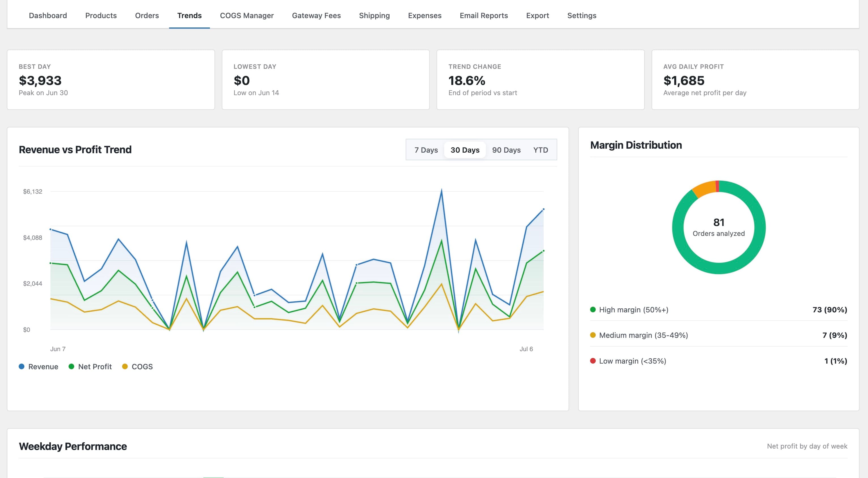Set trend range to 7 Days
This screenshot has height=478, width=868.
click(x=426, y=150)
